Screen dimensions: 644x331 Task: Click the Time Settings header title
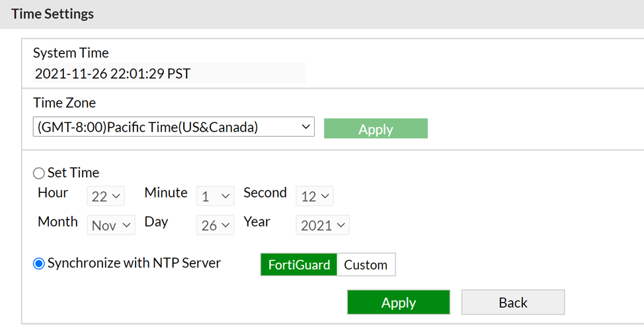tap(53, 14)
